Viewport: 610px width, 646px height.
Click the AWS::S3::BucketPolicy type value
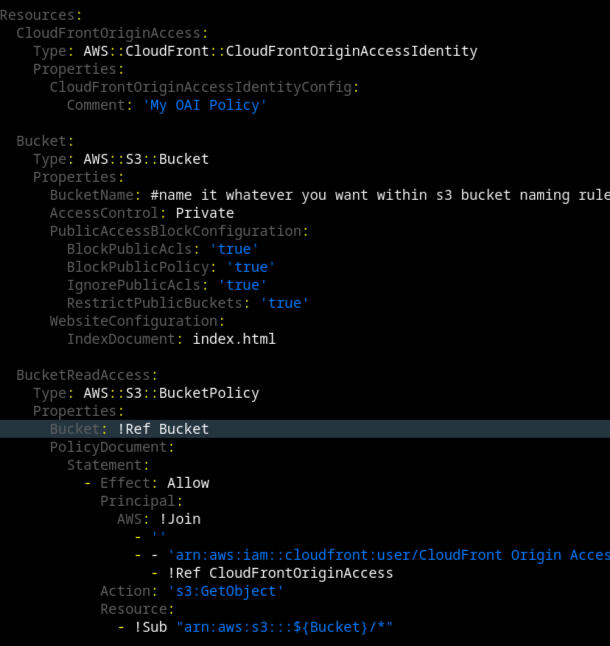(171, 393)
